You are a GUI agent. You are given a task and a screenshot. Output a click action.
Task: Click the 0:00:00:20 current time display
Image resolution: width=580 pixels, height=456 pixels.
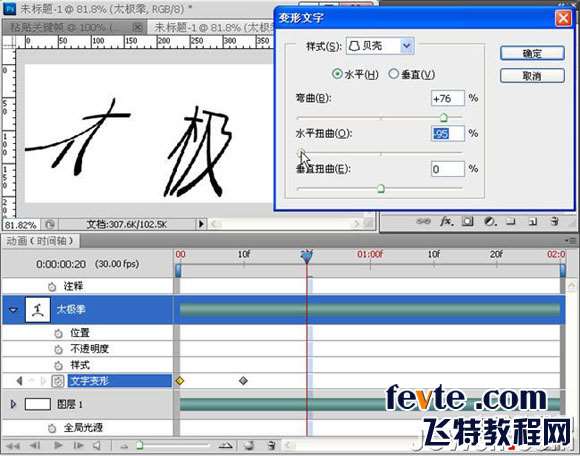tap(61, 264)
